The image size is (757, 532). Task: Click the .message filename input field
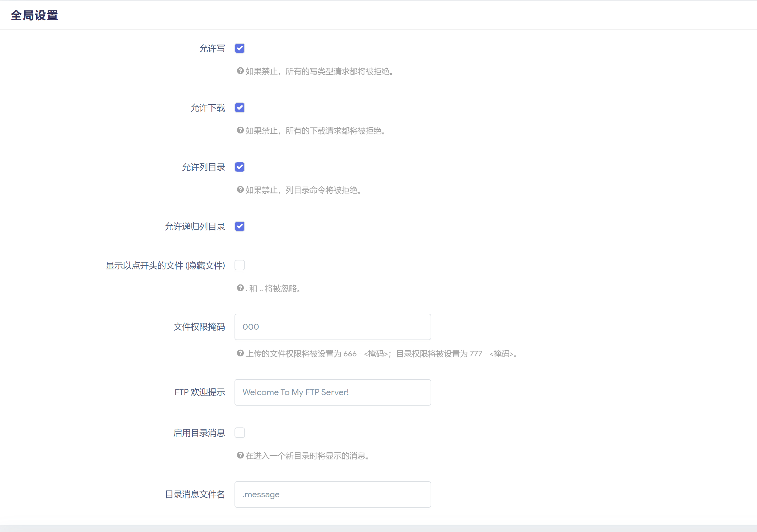(332, 494)
